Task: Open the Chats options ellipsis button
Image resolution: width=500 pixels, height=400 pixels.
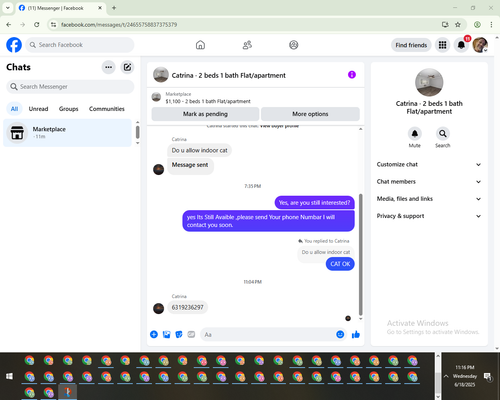Action: coord(108,67)
